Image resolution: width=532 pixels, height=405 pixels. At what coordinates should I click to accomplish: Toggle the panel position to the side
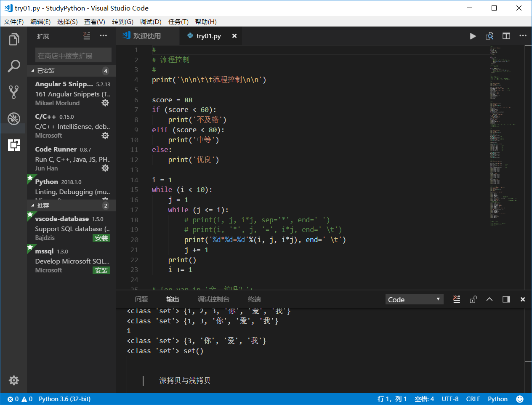coord(506,299)
